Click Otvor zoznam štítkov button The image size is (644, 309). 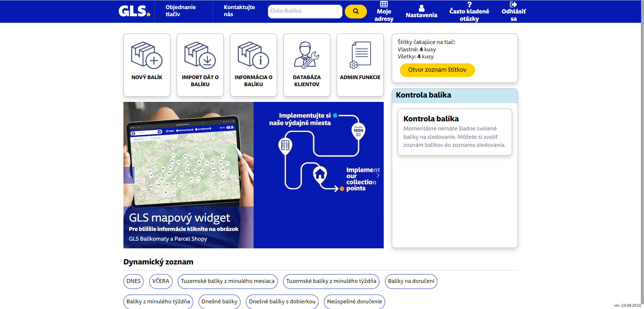coord(437,70)
